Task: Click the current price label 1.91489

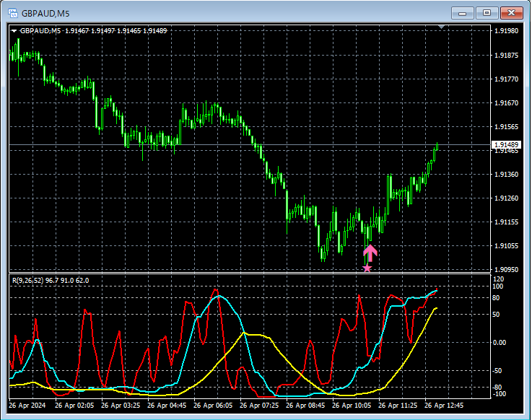Action: [506, 145]
